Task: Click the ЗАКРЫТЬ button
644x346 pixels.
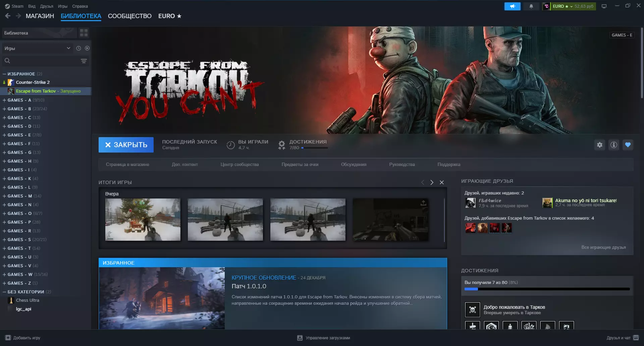Action: 126,145
